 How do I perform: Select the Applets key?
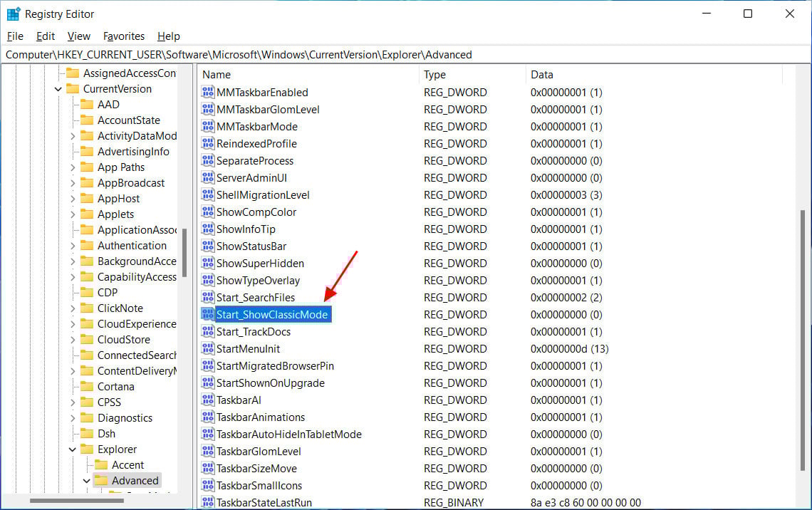115,214
